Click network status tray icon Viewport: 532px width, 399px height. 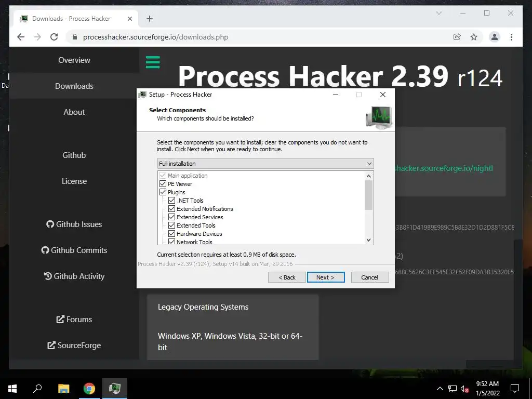[x=453, y=389]
